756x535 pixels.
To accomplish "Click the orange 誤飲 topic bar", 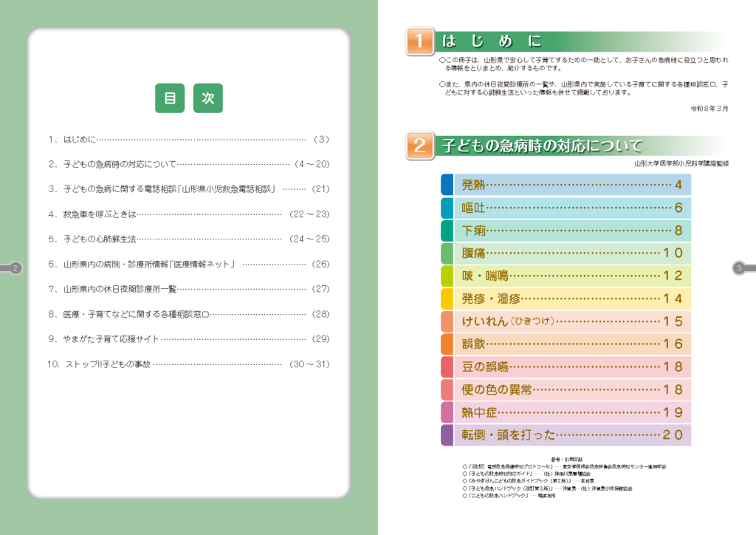I will point(565,343).
